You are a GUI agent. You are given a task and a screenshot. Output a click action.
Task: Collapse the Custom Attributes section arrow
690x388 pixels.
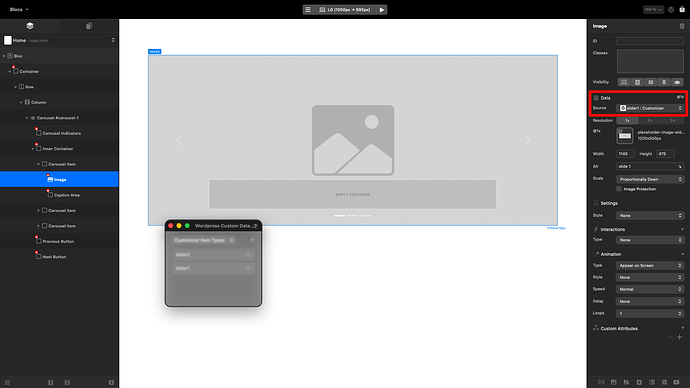(x=683, y=328)
